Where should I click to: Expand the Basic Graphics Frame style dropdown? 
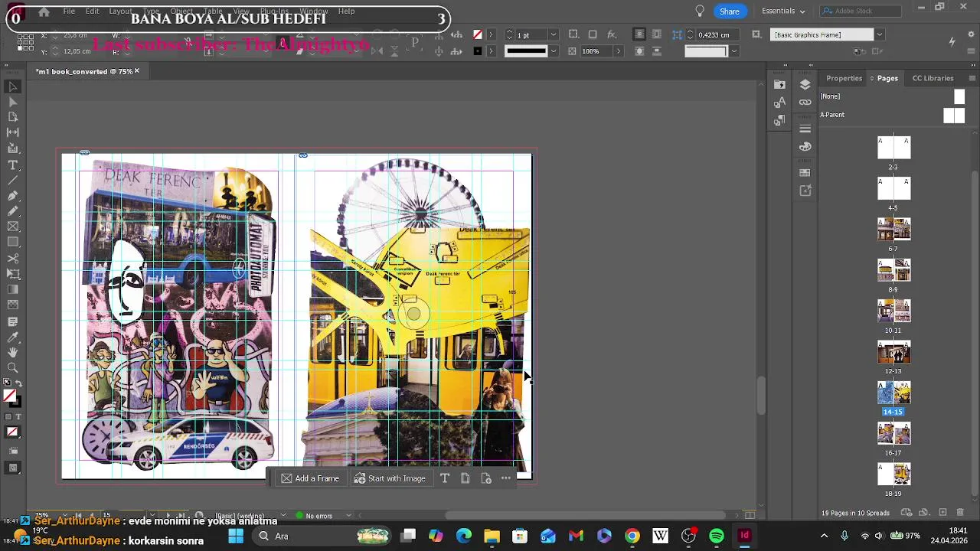click(x=879, y=34)
